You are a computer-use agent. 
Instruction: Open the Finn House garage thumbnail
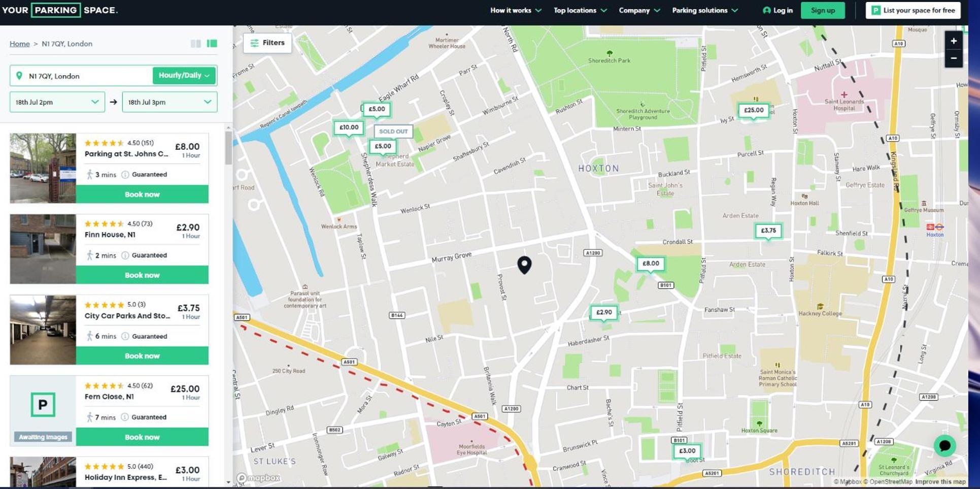coord(43,249)
